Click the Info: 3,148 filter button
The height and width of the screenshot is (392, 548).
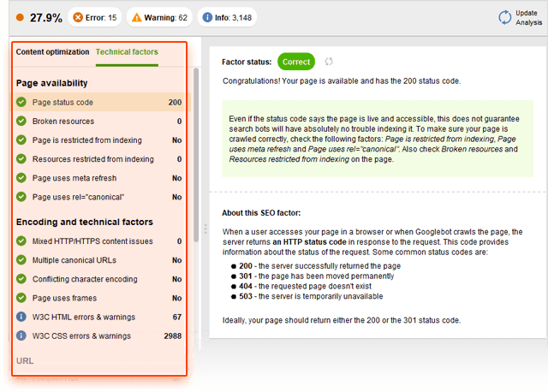tap(227, 17)
